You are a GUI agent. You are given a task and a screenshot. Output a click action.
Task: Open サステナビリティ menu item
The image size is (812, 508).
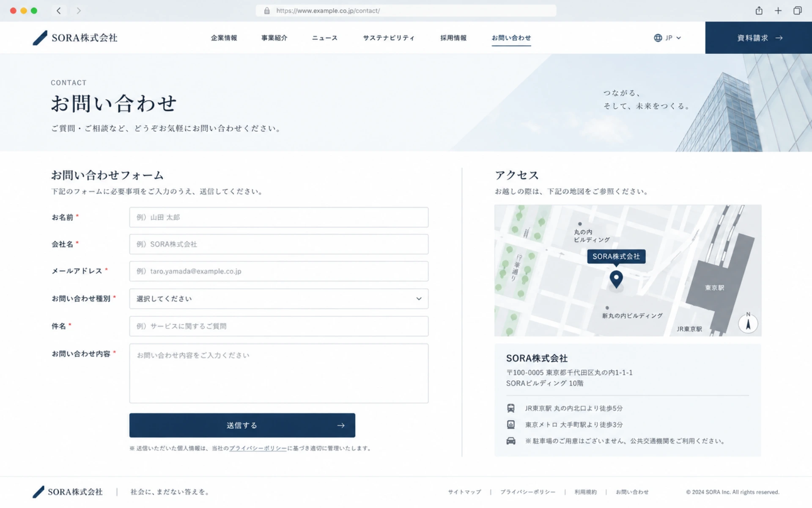coord(389,38)
